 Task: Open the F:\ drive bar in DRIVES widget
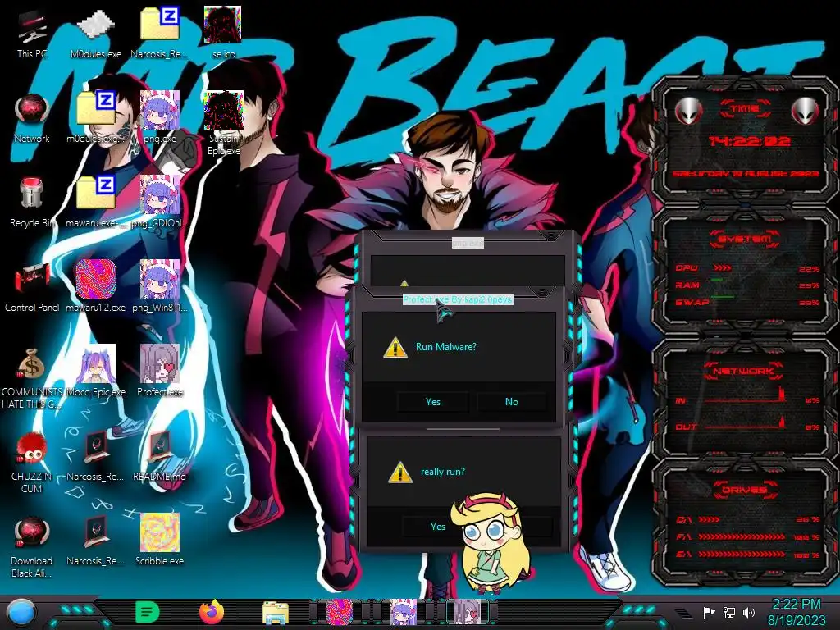pos(748,536)
